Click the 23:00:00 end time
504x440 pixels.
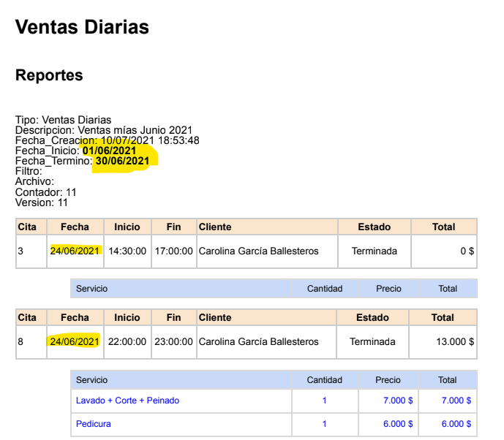[x=174, y=341]
